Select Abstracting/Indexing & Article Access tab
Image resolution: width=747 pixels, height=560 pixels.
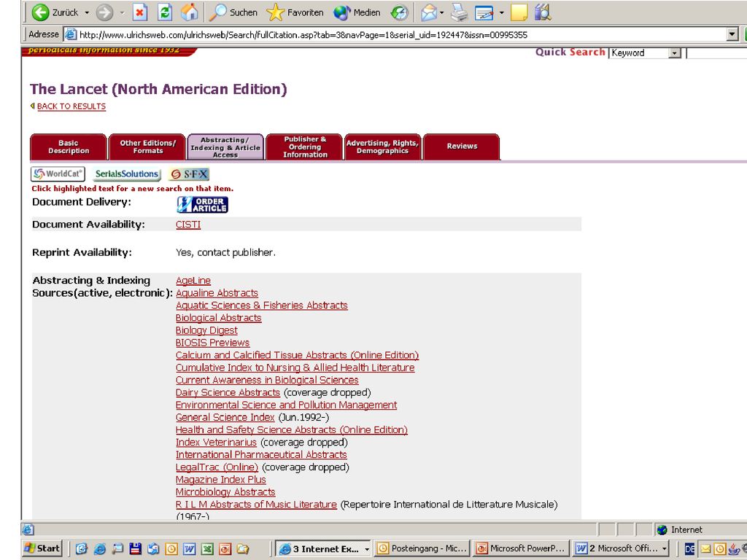click(225, 147)
